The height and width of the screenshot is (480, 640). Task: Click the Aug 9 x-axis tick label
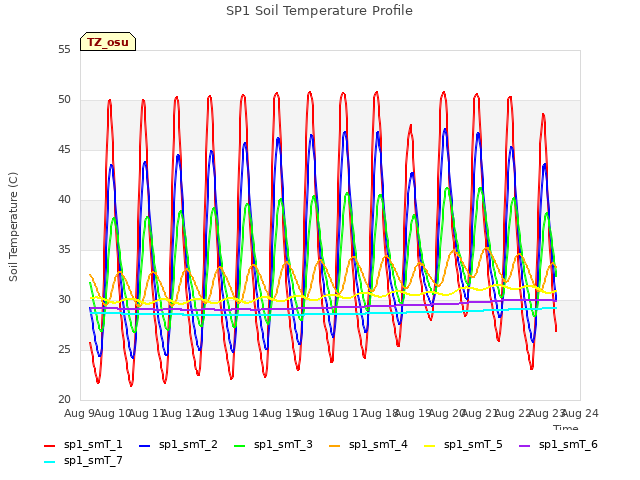click(x=79, y=414)
